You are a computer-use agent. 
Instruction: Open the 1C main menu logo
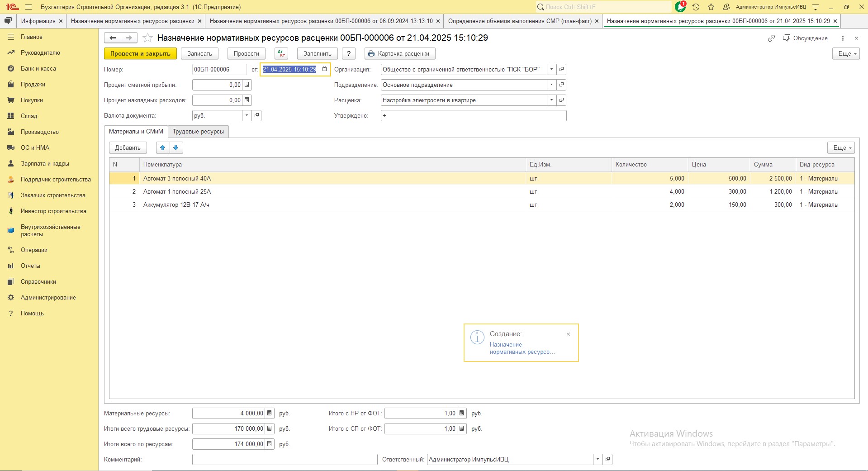point(12,7)
